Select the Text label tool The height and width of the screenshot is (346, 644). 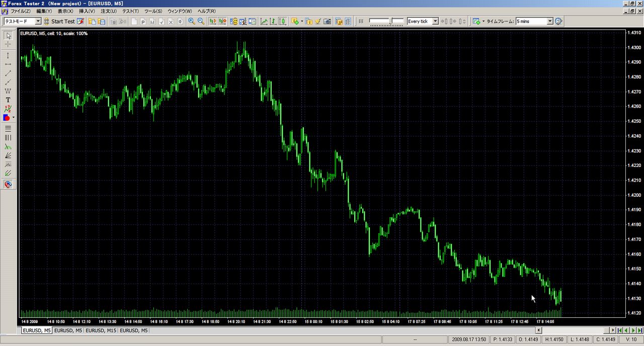tap(8, 100)
